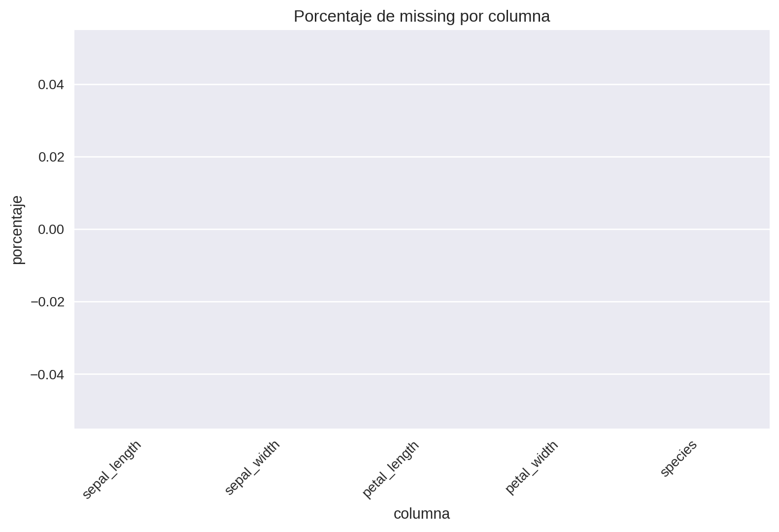
Task: Click the horizontal gridline at 0.04
Action: point(421,85)
